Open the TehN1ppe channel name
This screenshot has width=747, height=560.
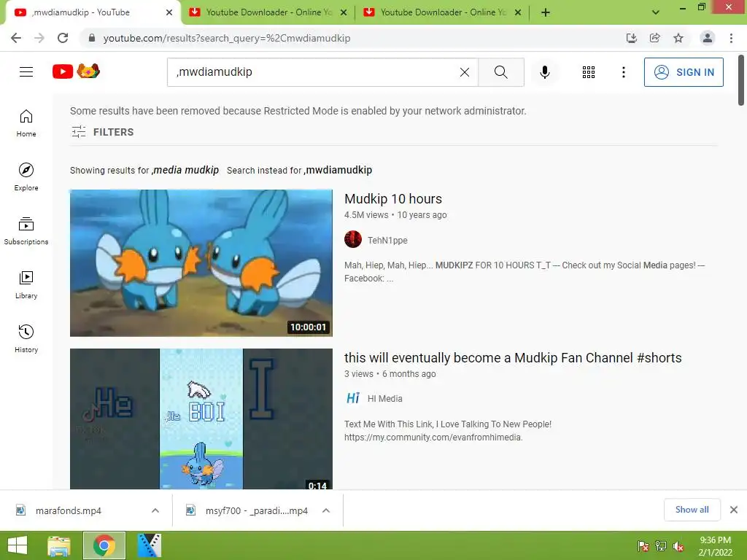pos(387,240)
